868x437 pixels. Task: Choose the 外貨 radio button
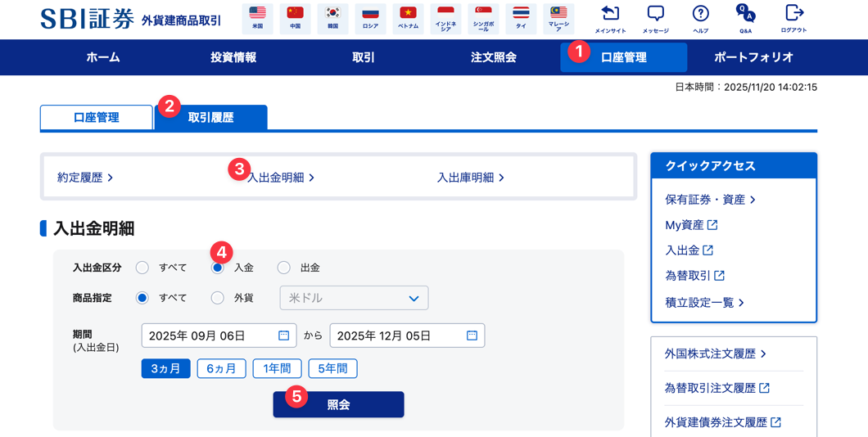point(217,298)
